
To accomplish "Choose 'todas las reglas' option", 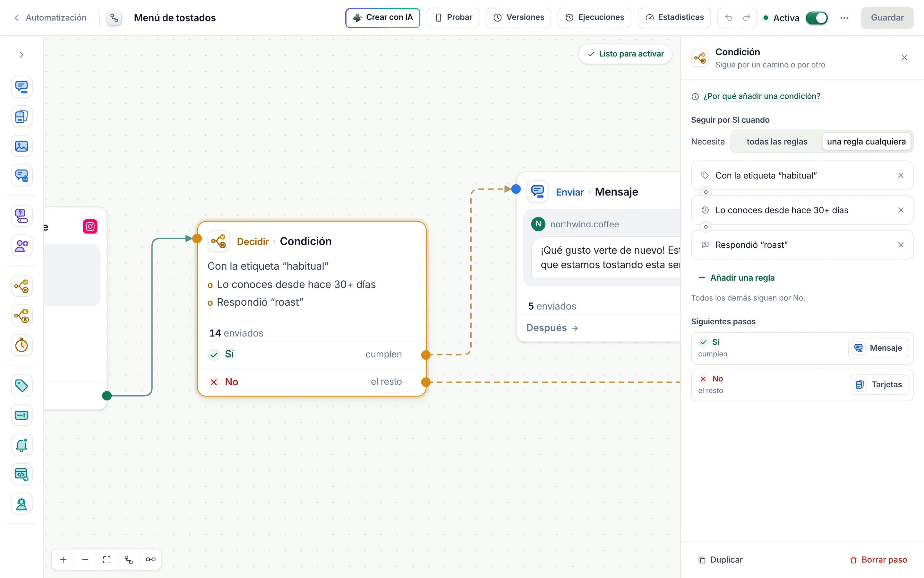I will [x=777, y=141].
